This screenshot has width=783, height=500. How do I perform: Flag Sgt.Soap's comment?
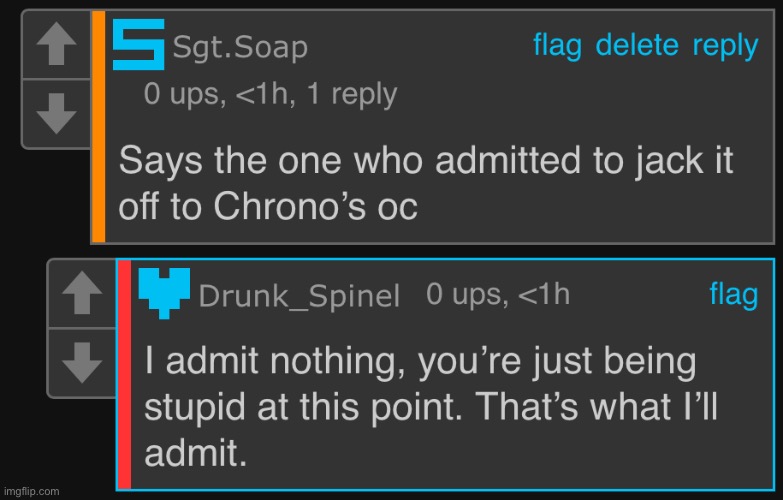tap(557, 45)
